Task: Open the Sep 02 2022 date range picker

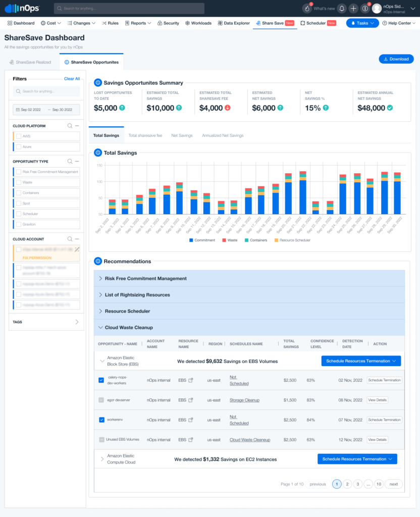Action: [46, 110]
